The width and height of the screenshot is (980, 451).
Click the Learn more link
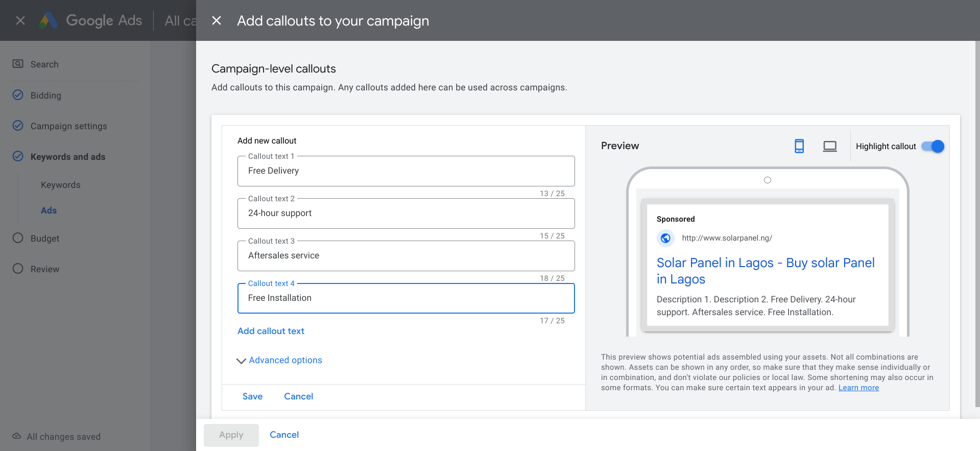[858, 388]
